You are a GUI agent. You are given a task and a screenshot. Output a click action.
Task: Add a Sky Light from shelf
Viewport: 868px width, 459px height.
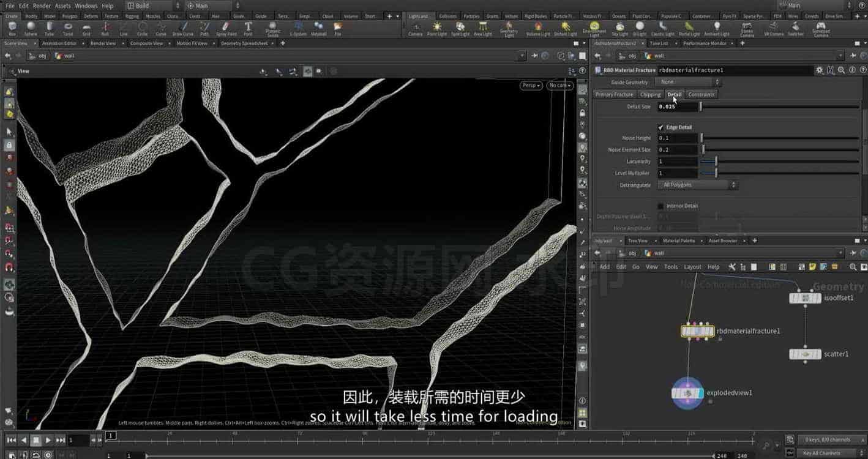tap(620, 28)
